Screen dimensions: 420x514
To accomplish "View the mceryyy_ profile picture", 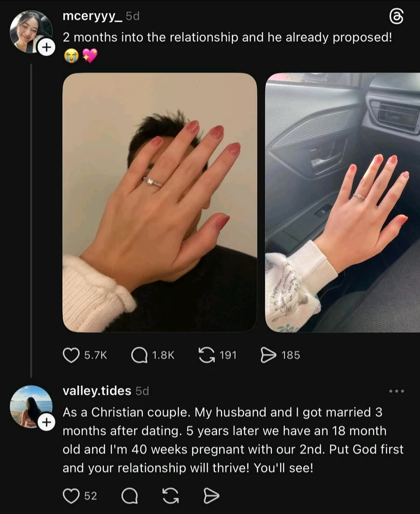I will pos(31,31).
